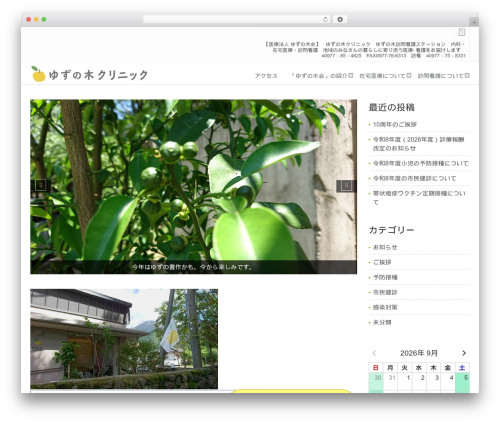Click ゆずの木クリニック site title
The width and height of the screenshot is (500, 423).
point(98,75)
